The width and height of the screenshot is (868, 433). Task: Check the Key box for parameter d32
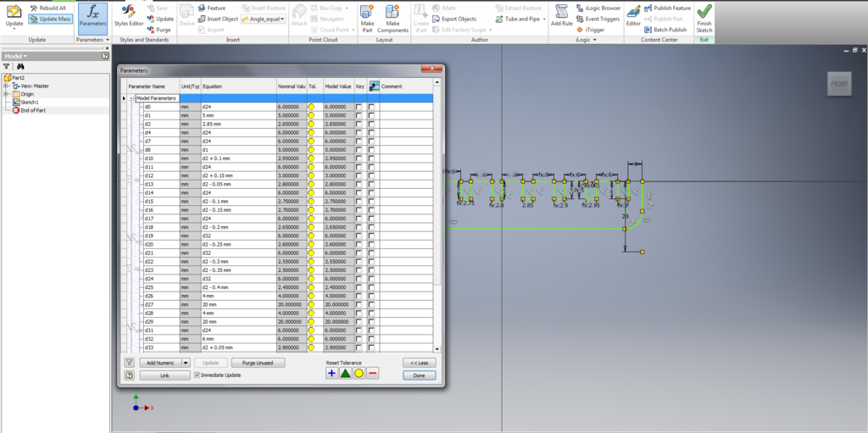(360, 338)
